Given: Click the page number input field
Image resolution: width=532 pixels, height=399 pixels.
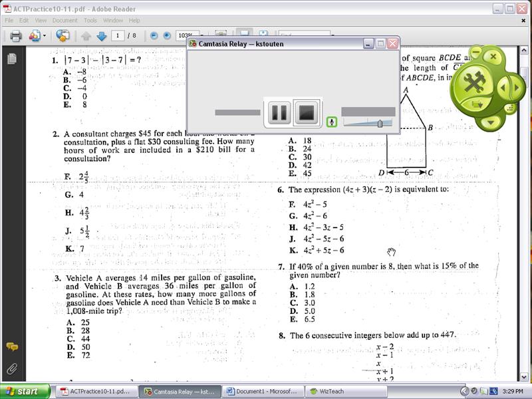Looking at the screenshot, I should point(118,35).
